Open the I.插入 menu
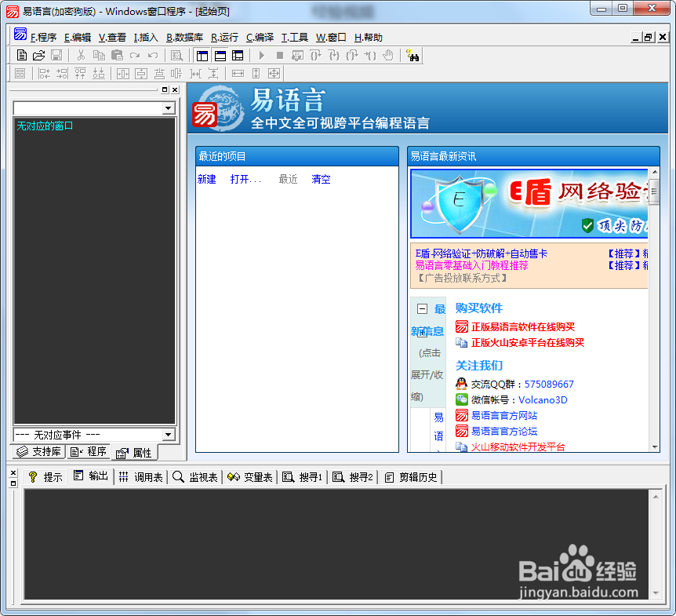Screen dimensions: 676x616 click(x=146, y=38)
